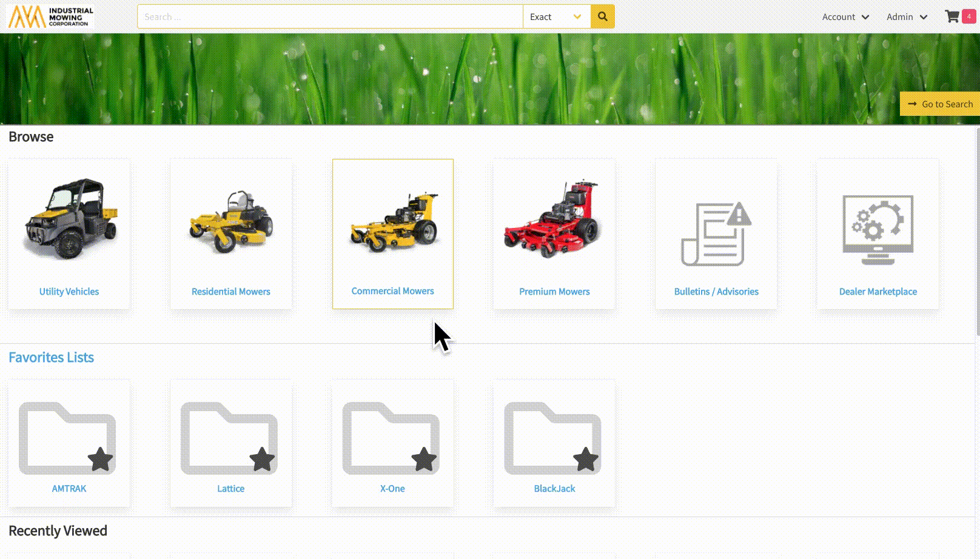Viewport: 980px width, 559px height.
Task: Click the Go to Search button
Action: pyautogui.click(x=940, y=104)
